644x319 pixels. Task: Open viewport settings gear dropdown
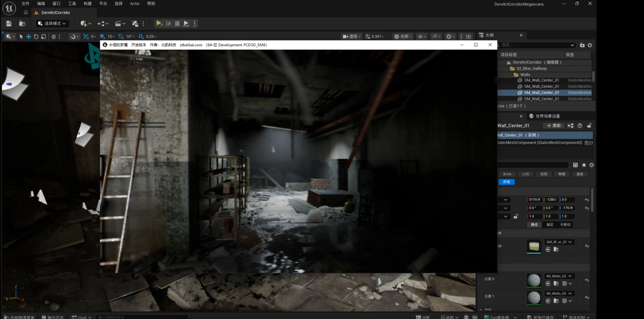pos(450,36)
